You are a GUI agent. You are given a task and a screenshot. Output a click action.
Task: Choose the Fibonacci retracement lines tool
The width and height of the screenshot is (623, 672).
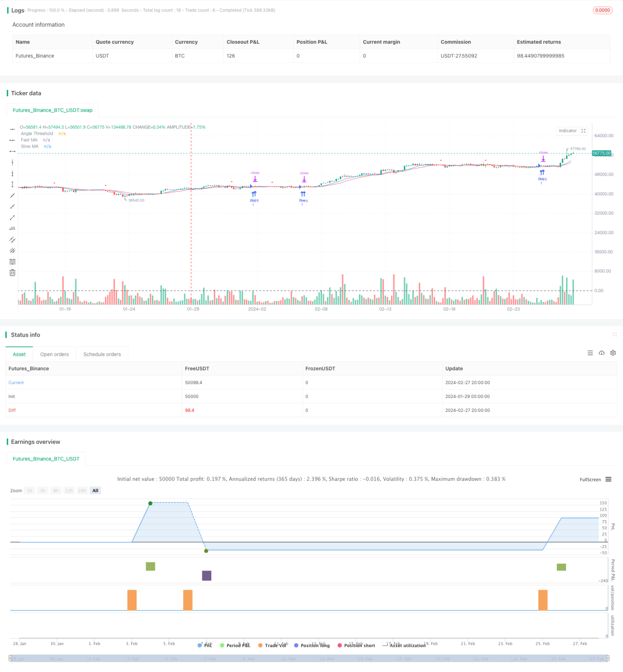(x=12, y=262)
